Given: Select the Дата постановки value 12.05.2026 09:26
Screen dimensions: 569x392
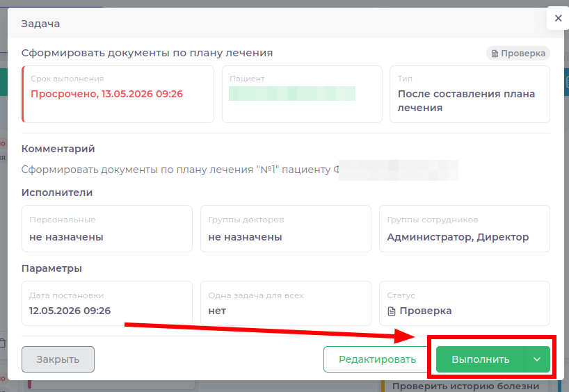Looking at the screenshot, I should pos(70,311).
